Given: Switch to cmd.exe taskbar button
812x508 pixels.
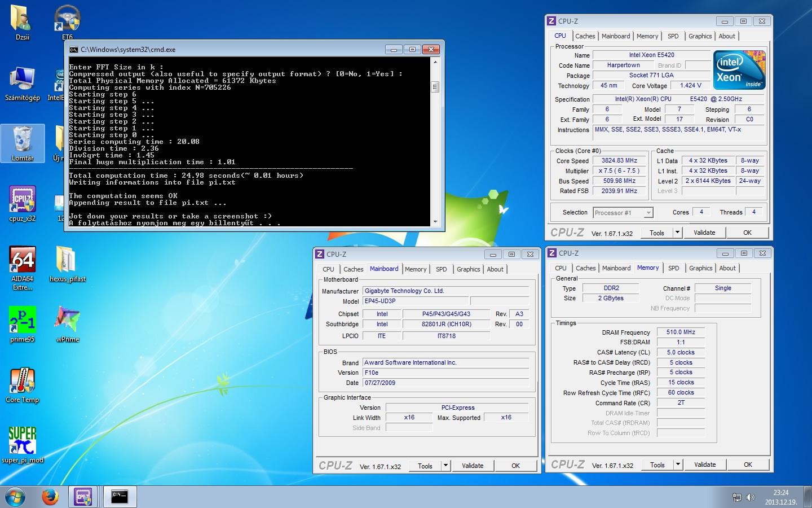Looking at the screenshot, I should click(120, 496).
